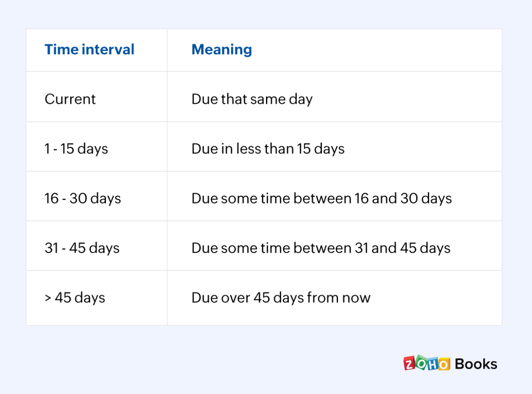Click the "Current" time interval cell

click(x=70, y=99)
